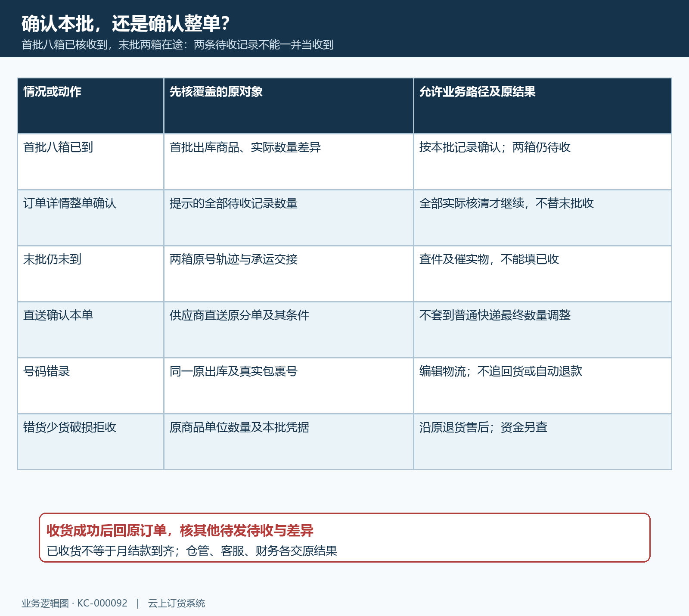This screenshot has width=689, height=616.
Task: Select cell 原商品单位数量及本批凭据
Action: point(289,442)
